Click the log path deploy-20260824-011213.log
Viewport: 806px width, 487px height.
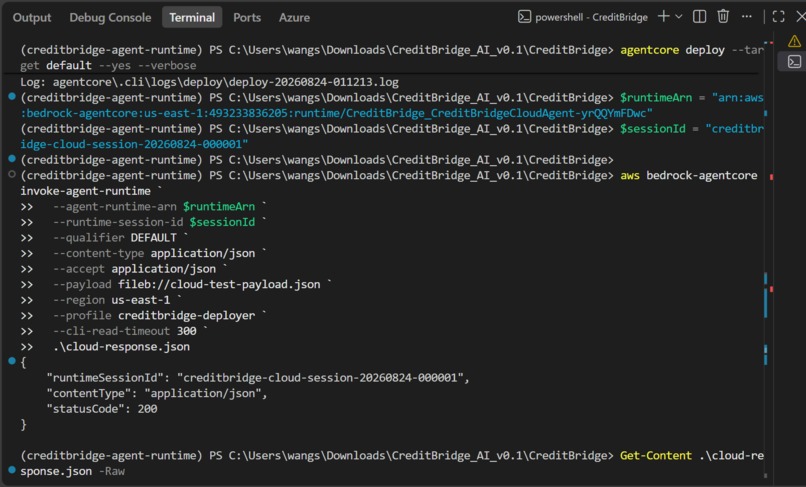(x=226, y=82)
